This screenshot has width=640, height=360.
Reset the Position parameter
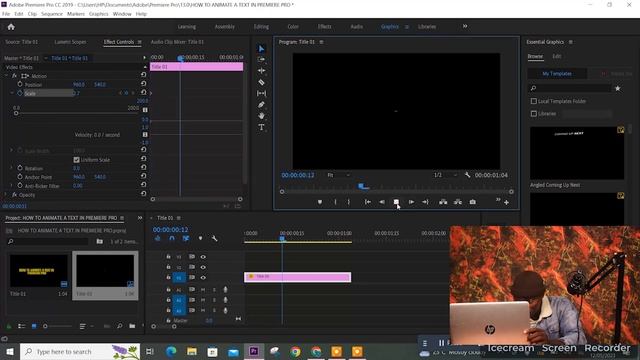pyautogui.click(x=143, y=84)
